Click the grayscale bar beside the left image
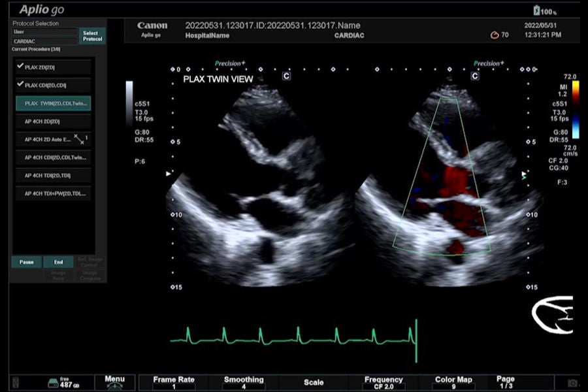Image resolution: width=588 pixels, height=392 pixels. 129,103
